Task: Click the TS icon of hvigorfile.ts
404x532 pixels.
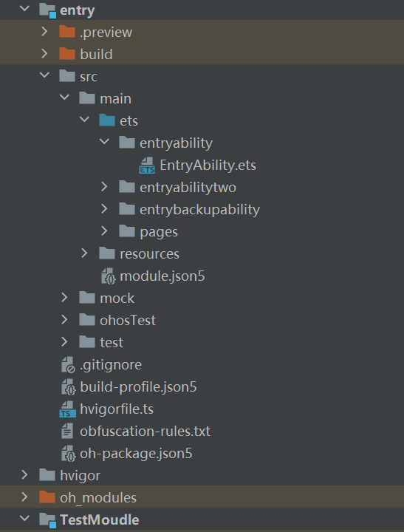Action: 67,409
